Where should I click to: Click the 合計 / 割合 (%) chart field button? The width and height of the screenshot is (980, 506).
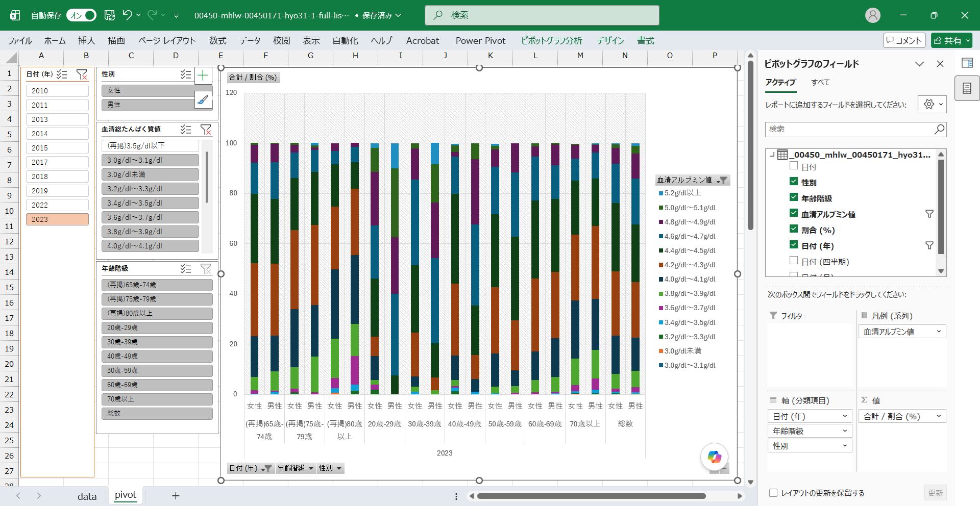pos(253,78)
